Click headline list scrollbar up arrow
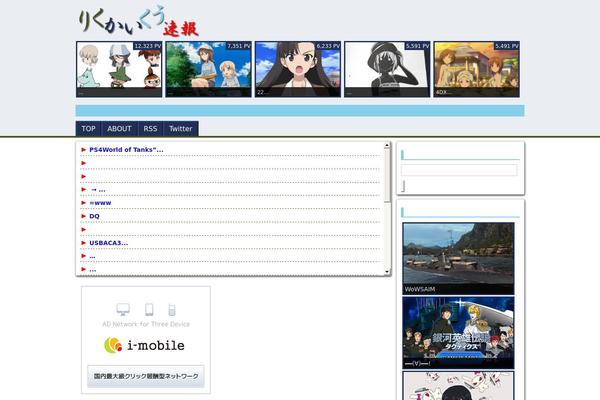Screen dimensions: 600x400 point(387,145)
